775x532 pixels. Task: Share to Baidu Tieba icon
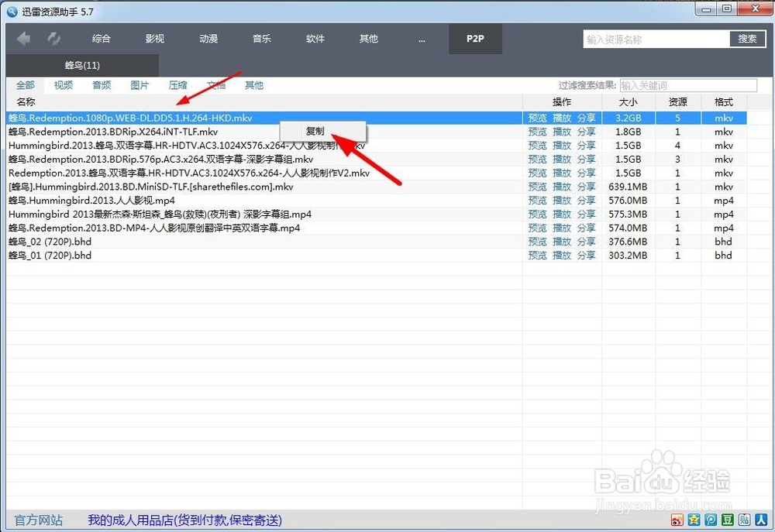click(744, 519)
